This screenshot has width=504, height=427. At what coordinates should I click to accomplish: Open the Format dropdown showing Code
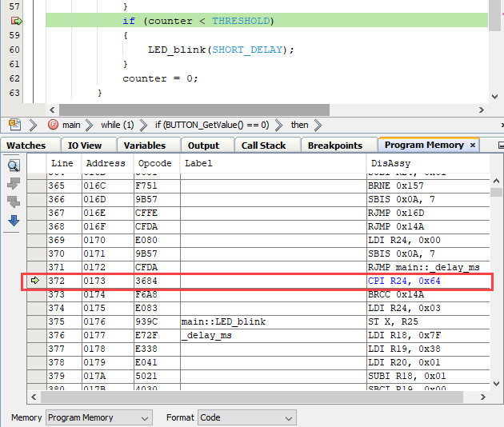(247, 417)
